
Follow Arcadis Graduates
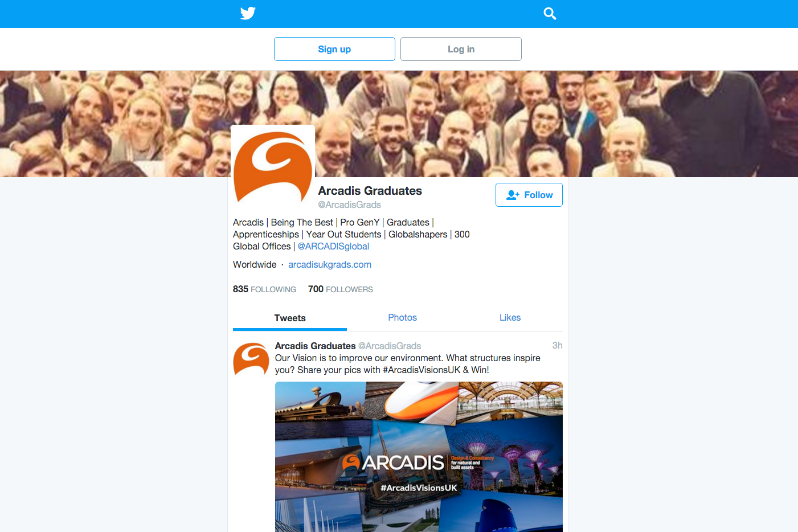[529, 195]
